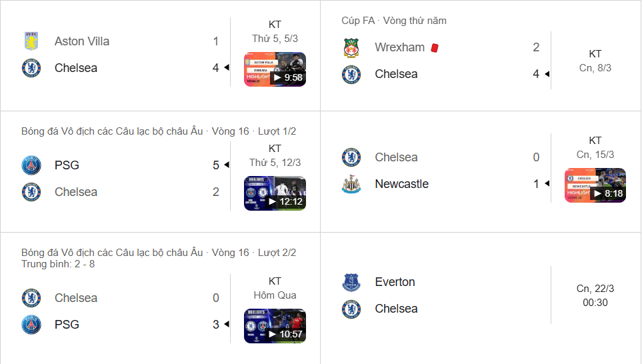Viewport: 642px width, 364px height.
Task: Select the Newcastle team name
Action: click(401, 184)
